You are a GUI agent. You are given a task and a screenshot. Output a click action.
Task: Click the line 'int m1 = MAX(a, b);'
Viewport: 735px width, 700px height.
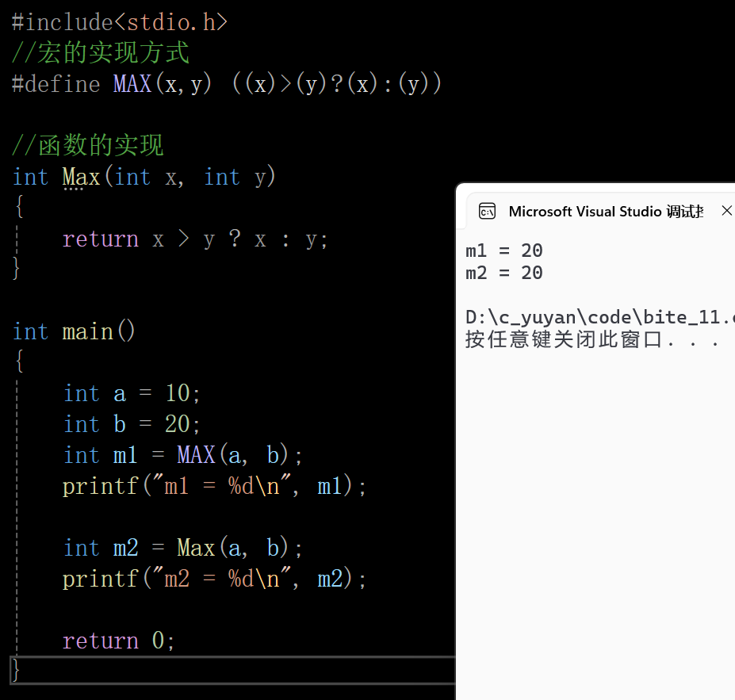(x=183, y=455)
